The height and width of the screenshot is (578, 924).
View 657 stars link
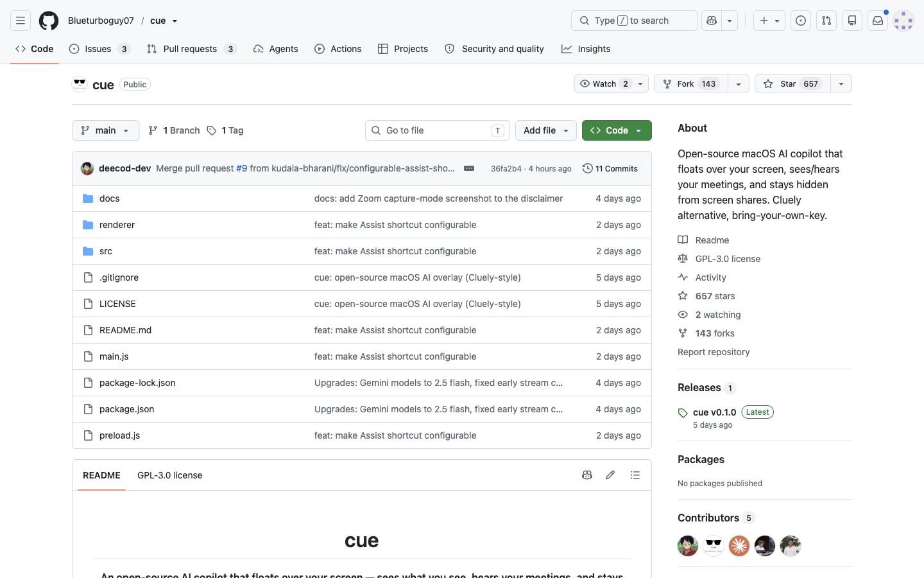(x=706, y=296)
